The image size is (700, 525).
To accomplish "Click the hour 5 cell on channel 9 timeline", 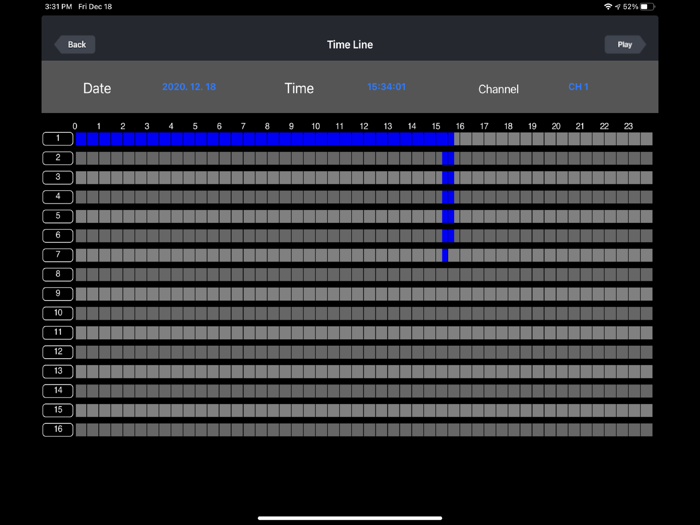I will click(201, 294).
